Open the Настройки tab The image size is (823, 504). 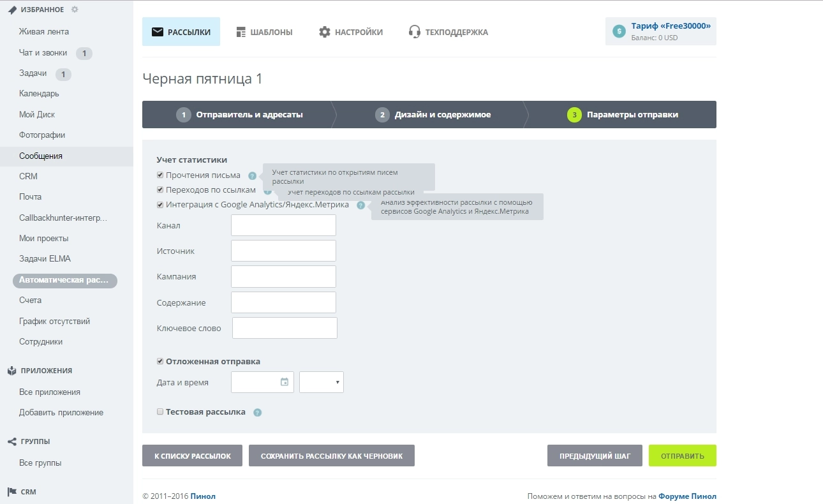click(x=351, y=32)
